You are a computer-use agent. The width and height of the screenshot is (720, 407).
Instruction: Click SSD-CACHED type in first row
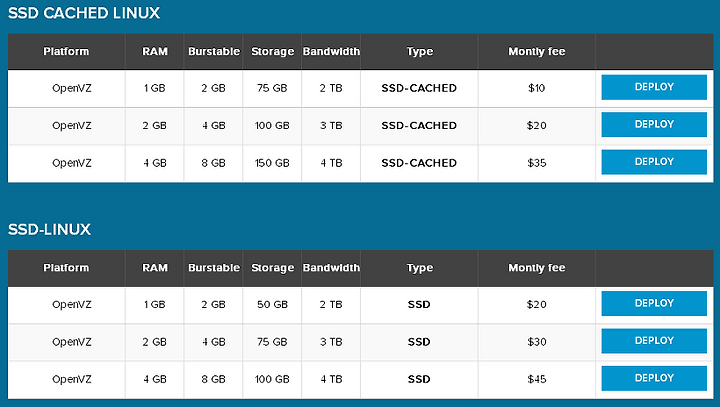(x=419, y=88)
